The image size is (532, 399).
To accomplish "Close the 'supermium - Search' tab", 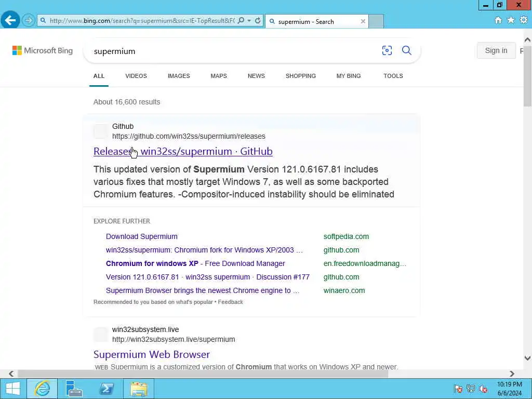I will click(363, 21).
